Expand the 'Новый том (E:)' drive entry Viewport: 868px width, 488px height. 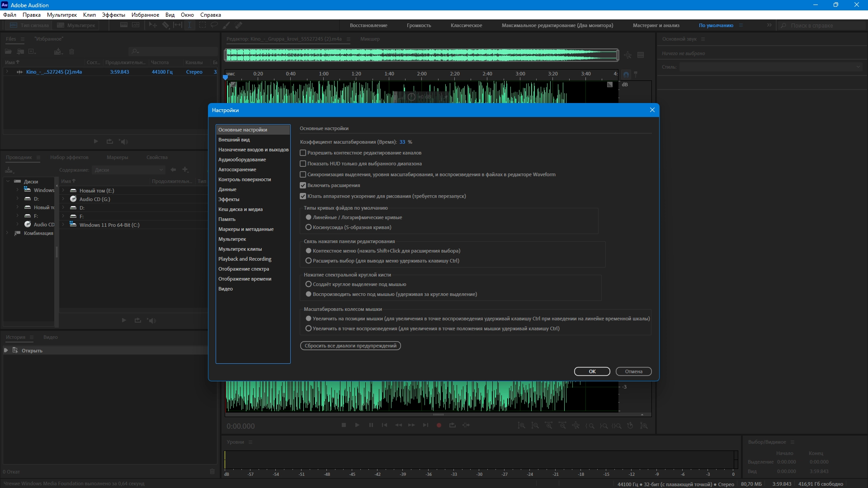[x=63, y=191]
